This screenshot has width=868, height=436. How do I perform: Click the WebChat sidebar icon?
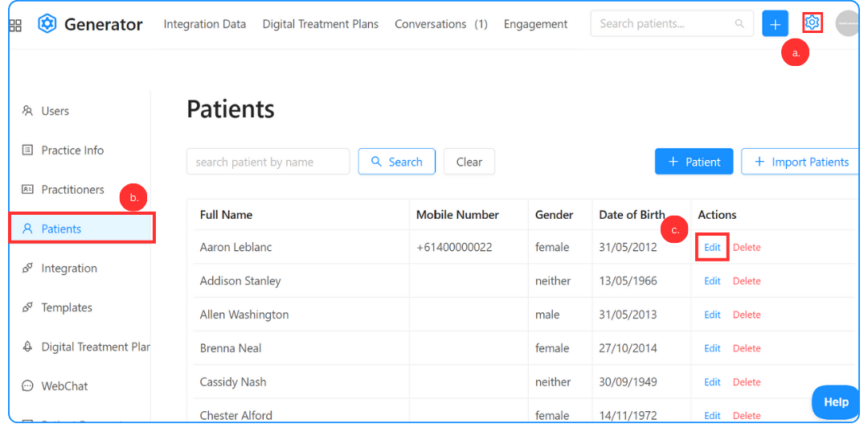pyautogui.click(x=27, y=386)
